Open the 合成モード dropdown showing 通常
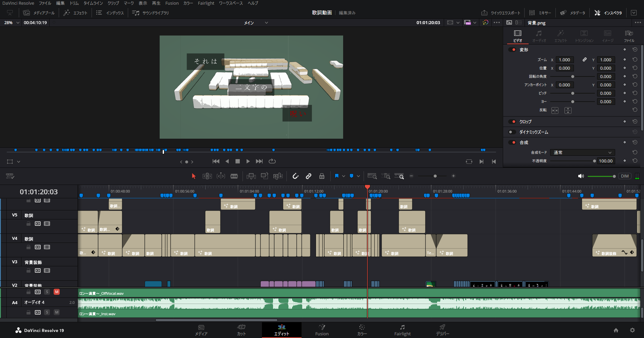The height and width of the screenshot is (338, 644). click(583, 152)
